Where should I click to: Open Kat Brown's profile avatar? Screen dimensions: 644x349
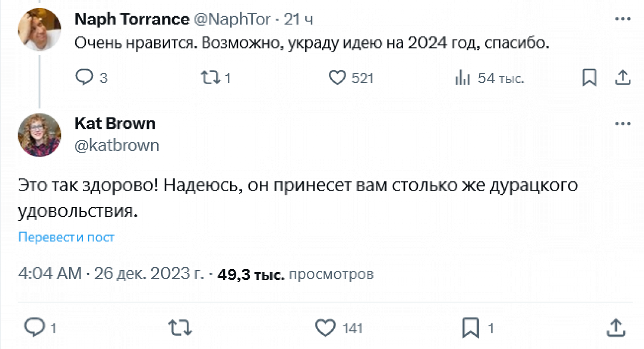pos(39,135)
